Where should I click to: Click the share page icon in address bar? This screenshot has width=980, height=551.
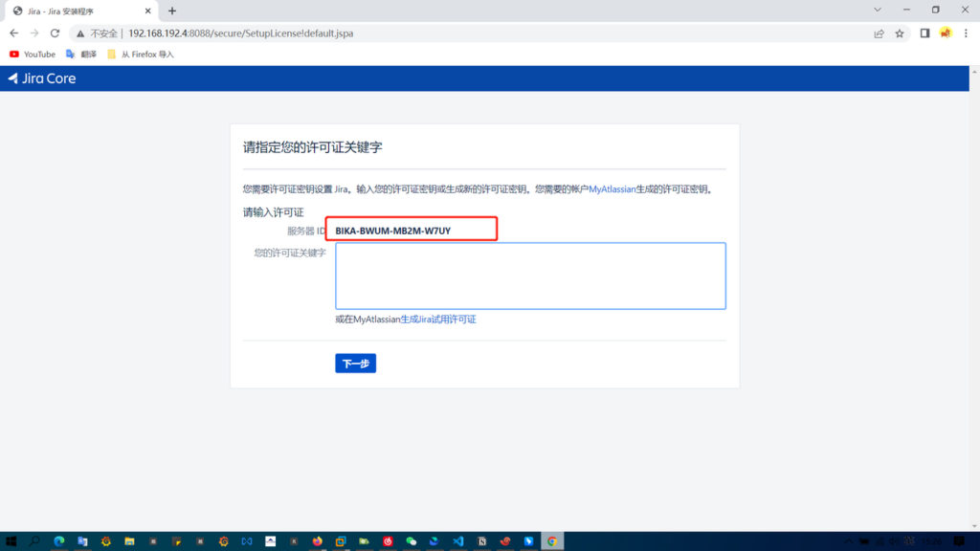[879, 33]
